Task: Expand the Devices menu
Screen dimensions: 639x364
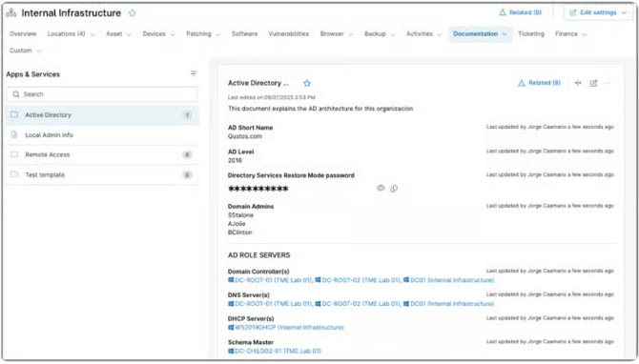Action: click(173, 34)
